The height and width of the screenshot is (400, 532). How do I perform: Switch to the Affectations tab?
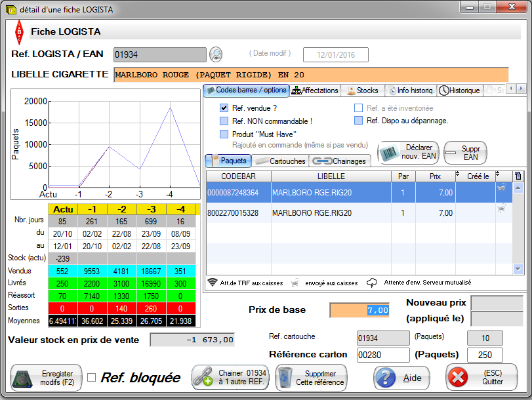[x=315, y=90]
